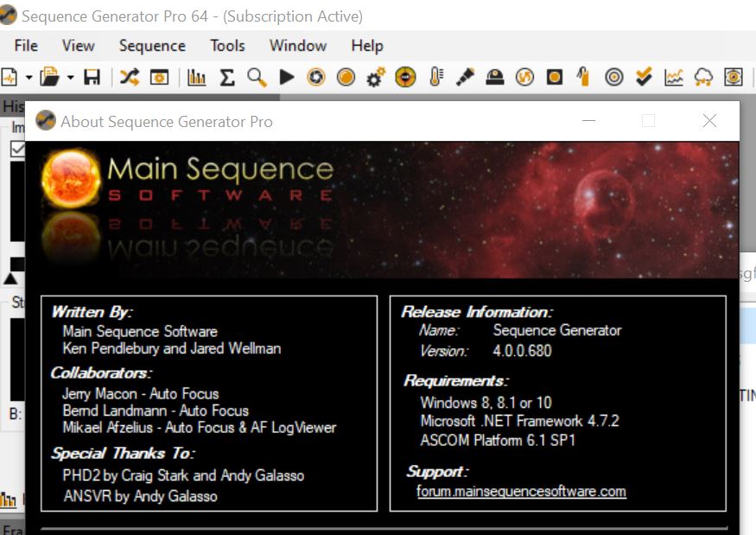
Task: Click 'Bernd Landmann - Auto Focus' collaborator line
Action: (156, 411)
